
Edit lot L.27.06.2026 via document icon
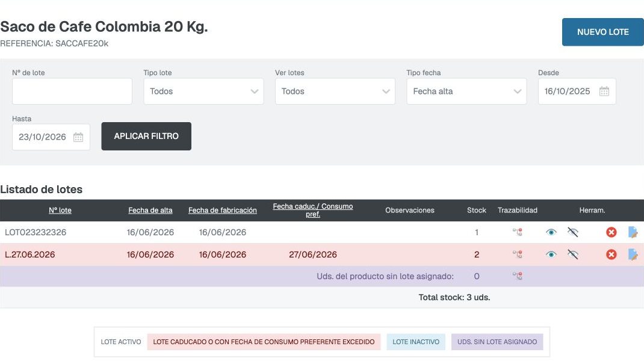[x=633, y=255]
